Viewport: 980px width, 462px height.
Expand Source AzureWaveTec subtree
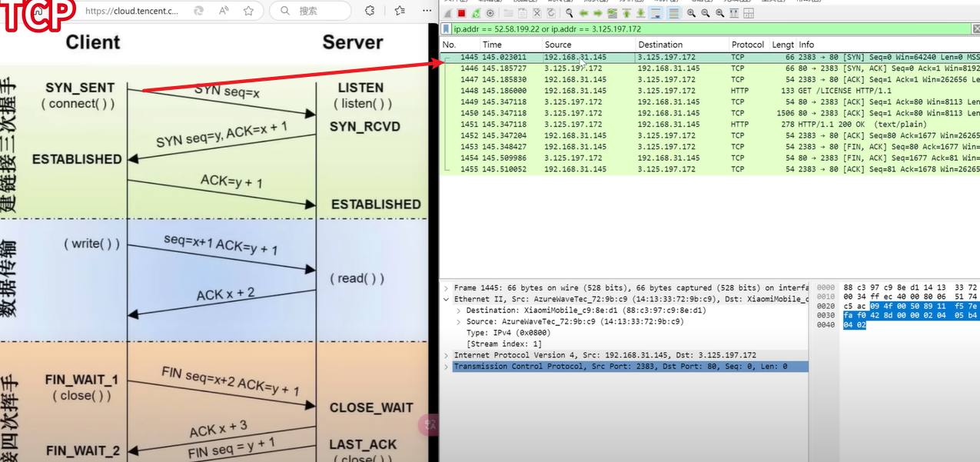pyautogui.click(x=458, y=322)
